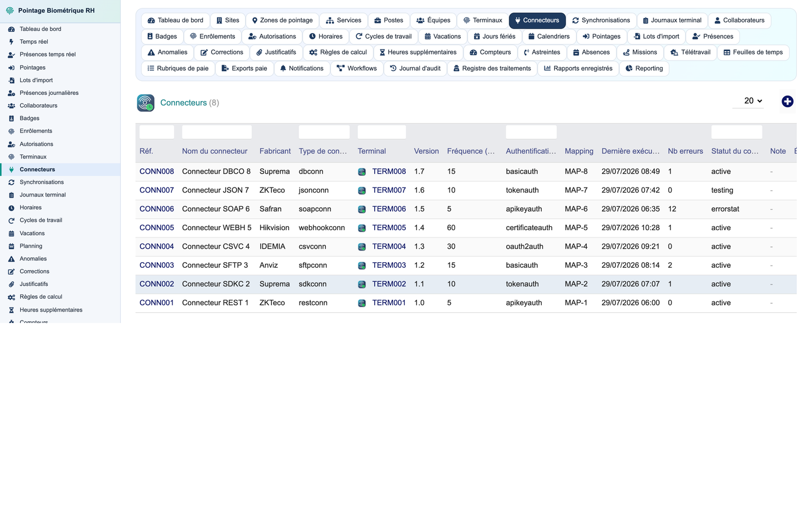Click Connecteur WEBH 5 name cell
Screen dimensions: 812x507
coord(217,228)
